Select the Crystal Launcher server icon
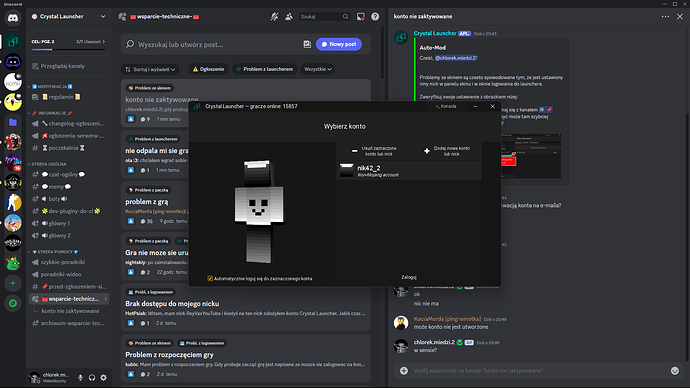The height and width of the screenshot is (388, 690). (x=13, y=42)
